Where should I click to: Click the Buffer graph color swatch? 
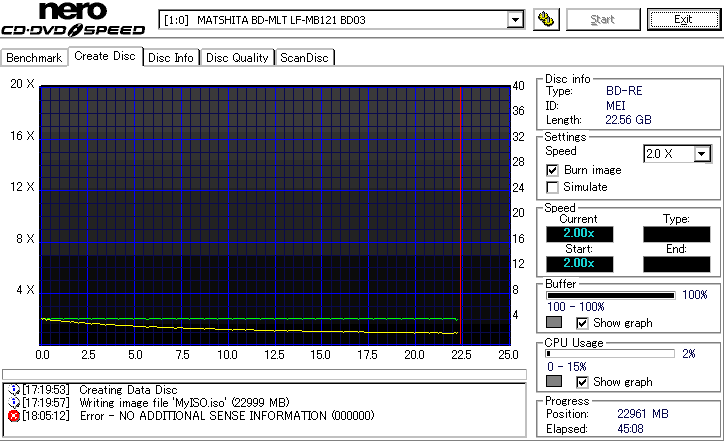coord(554,323)
